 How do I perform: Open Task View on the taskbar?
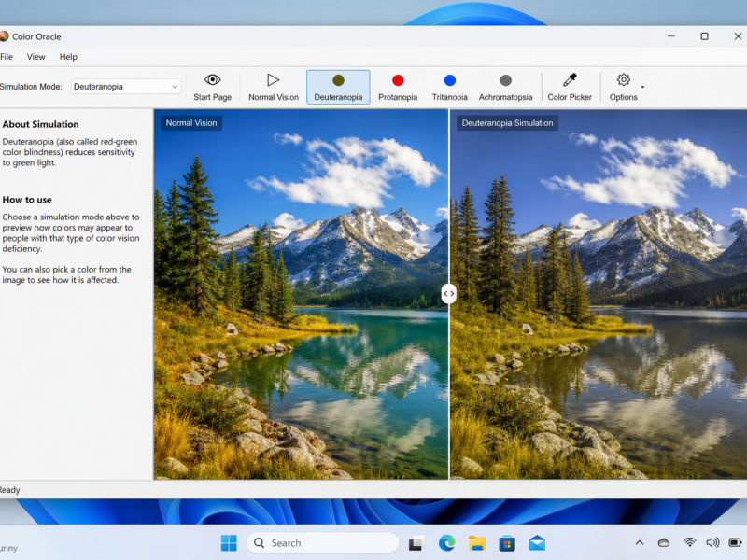point(416,543)
